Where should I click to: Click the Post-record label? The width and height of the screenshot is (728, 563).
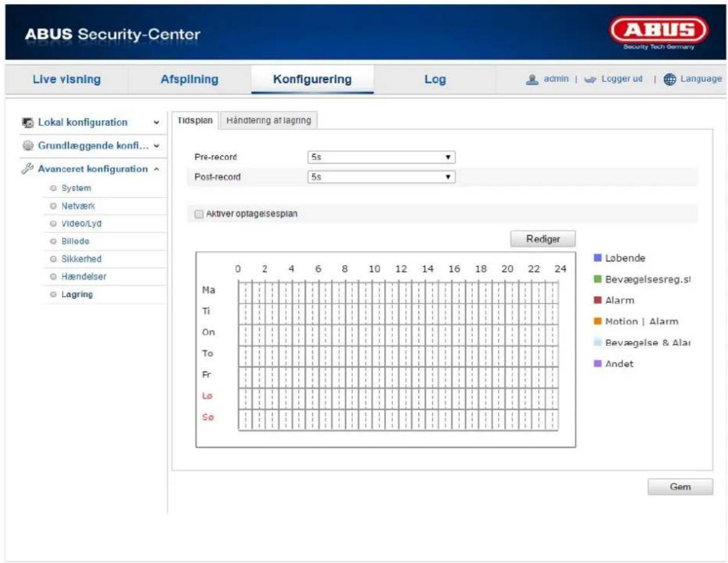tap(217, 177)
